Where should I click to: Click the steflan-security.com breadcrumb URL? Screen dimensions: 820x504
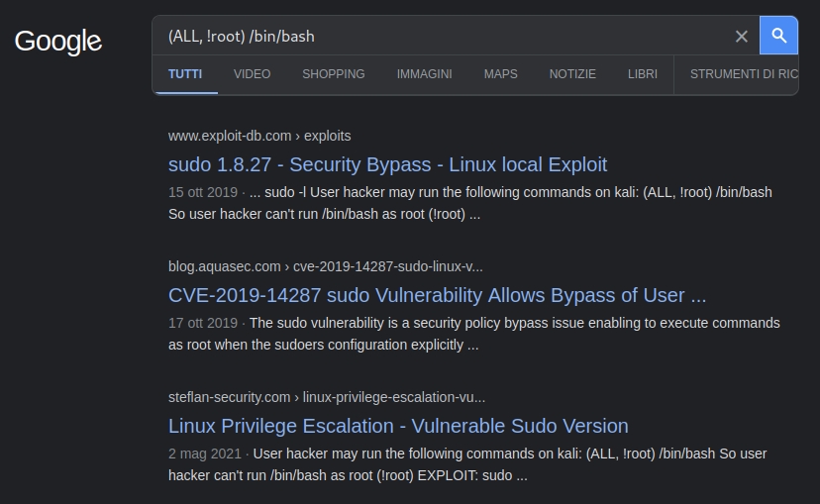coord(326,397)
